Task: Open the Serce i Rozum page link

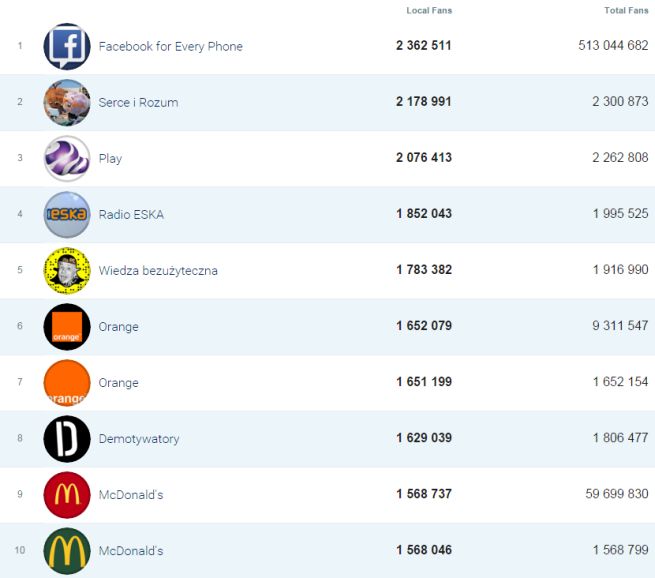Action: (x=138, y=103)
